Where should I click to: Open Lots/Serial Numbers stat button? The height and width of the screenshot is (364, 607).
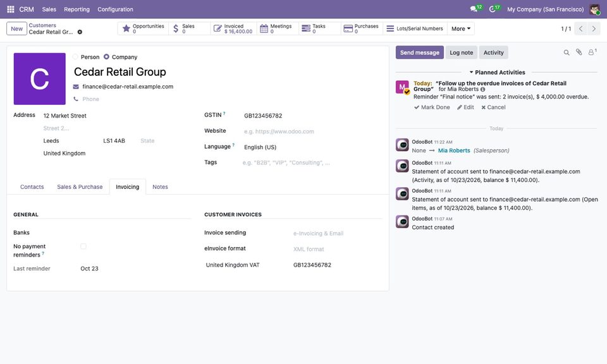pos(415,28)
